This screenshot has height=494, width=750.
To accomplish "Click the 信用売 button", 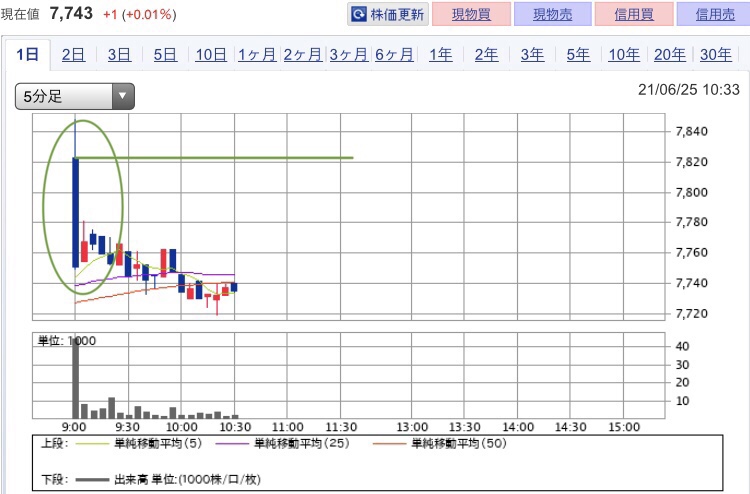I will (x=714, y=14).
